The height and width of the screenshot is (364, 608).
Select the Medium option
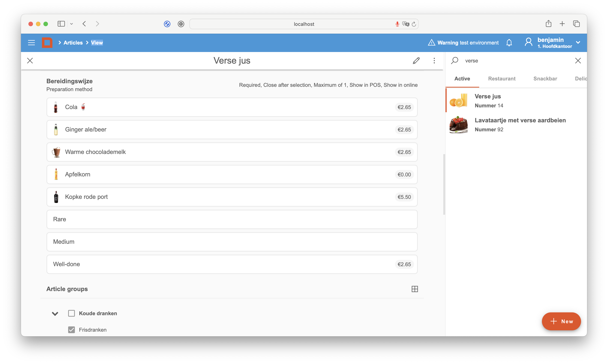click(x=232, y=242)
